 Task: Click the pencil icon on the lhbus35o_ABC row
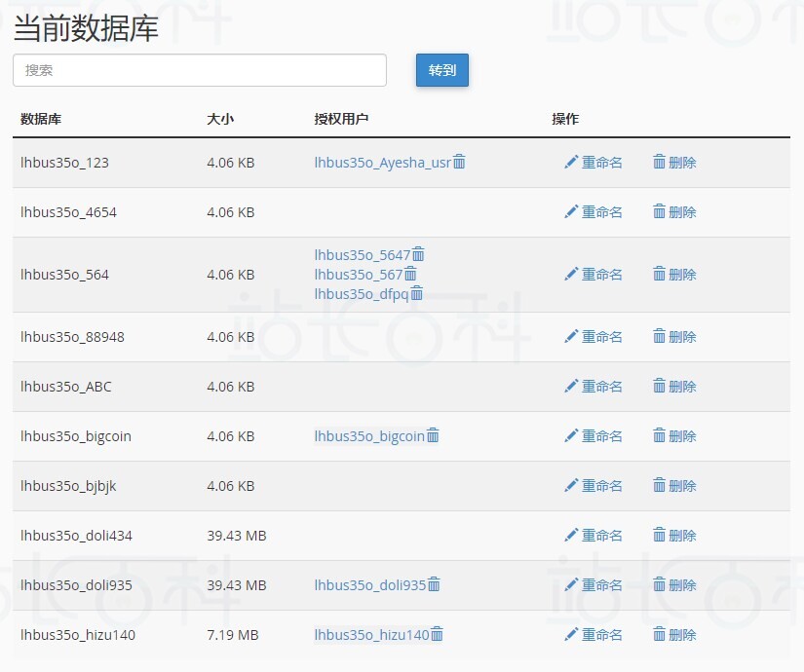572,386
